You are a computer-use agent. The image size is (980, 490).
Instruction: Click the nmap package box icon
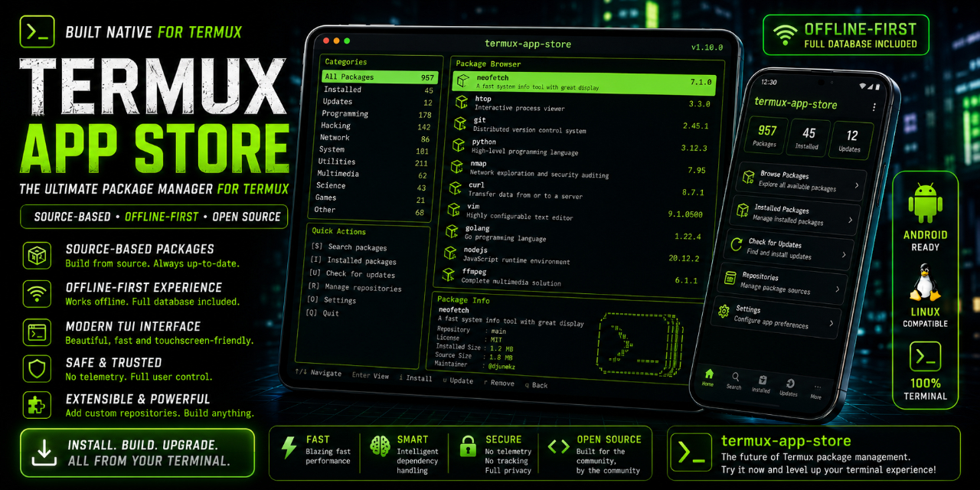coord(457,167)
